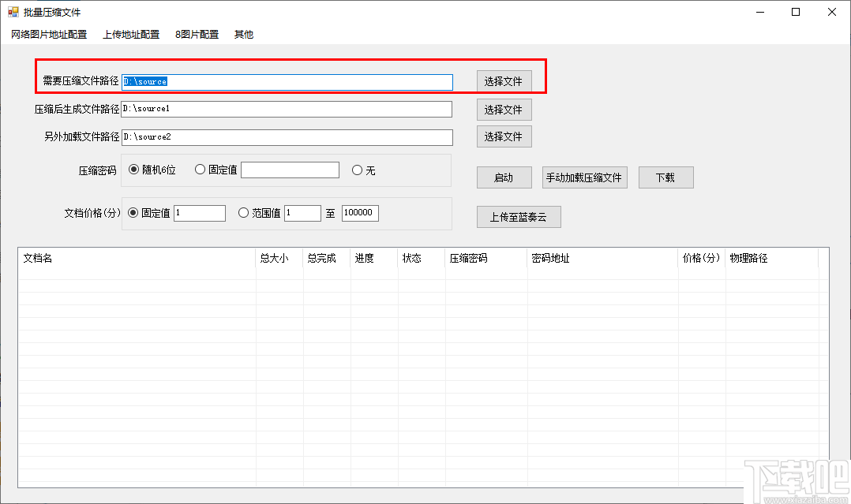Click 手动加载压缩文件 button
Screen dimensions: 851x504
coord(585,177)
